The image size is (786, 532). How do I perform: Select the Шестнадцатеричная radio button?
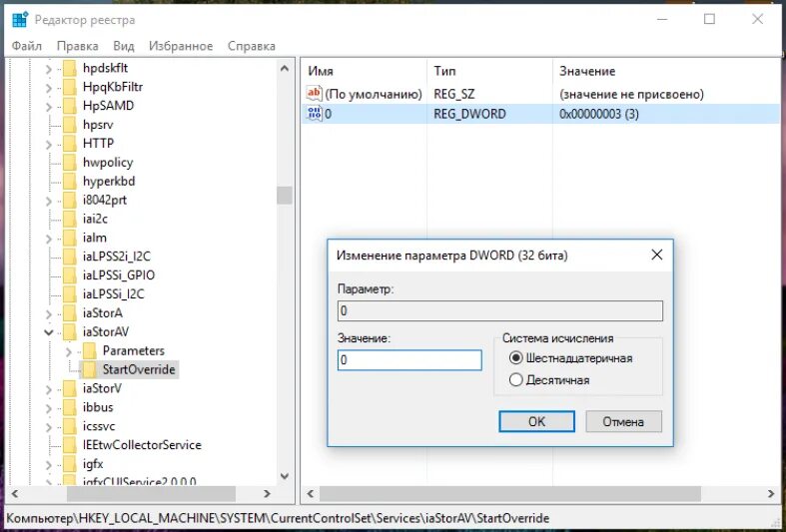(515, 358)
